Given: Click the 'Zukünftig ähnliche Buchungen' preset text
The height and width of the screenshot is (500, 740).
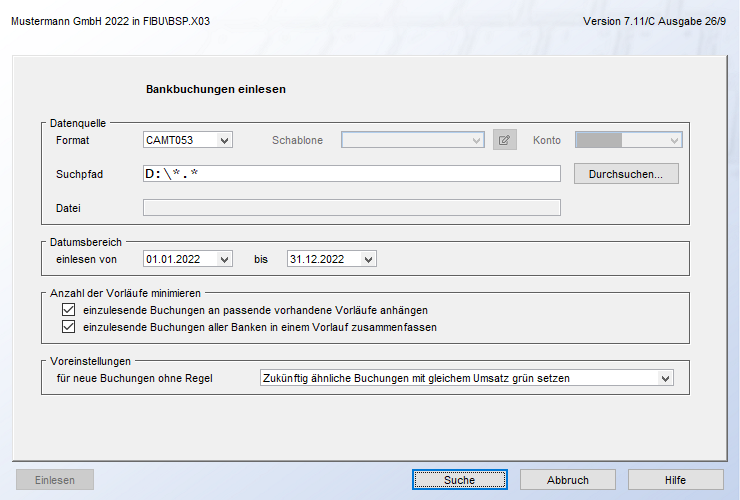Looking at the screenshot, I should coord(422,378).
